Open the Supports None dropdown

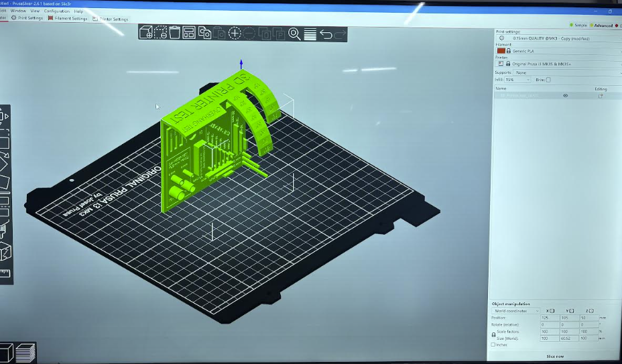point(567,72)
